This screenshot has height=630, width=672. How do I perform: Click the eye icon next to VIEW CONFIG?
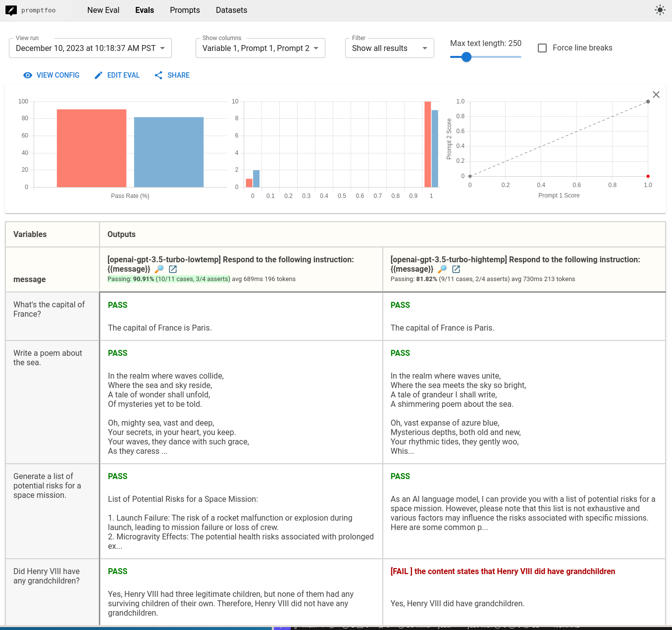[28, 75]
